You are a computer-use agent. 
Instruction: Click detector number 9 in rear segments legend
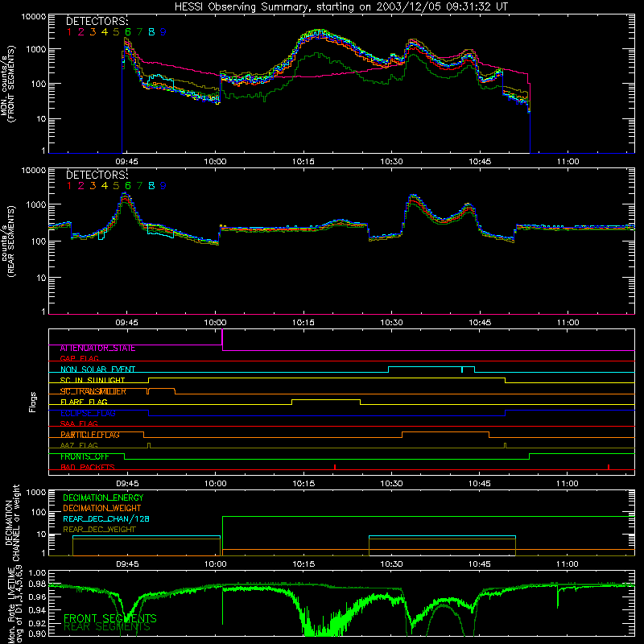coord(163,186)
